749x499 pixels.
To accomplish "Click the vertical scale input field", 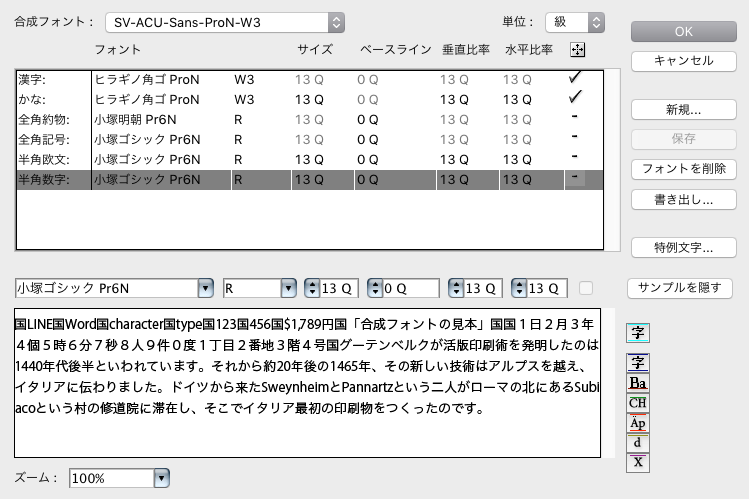I will pos(482,288).
